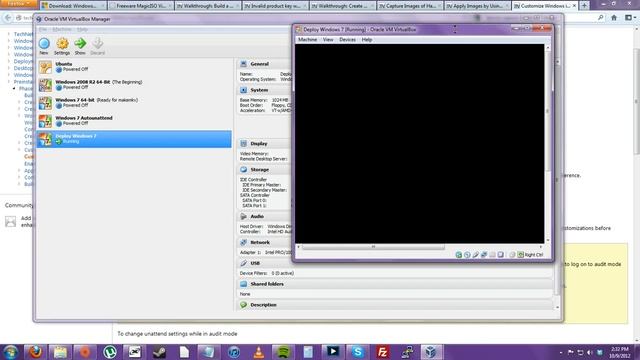Image resolution: width=640 pixels, height=360 pixels.
Task: Click the Firefox menu button
Action: pyautogui.click(x=18, y=4)
